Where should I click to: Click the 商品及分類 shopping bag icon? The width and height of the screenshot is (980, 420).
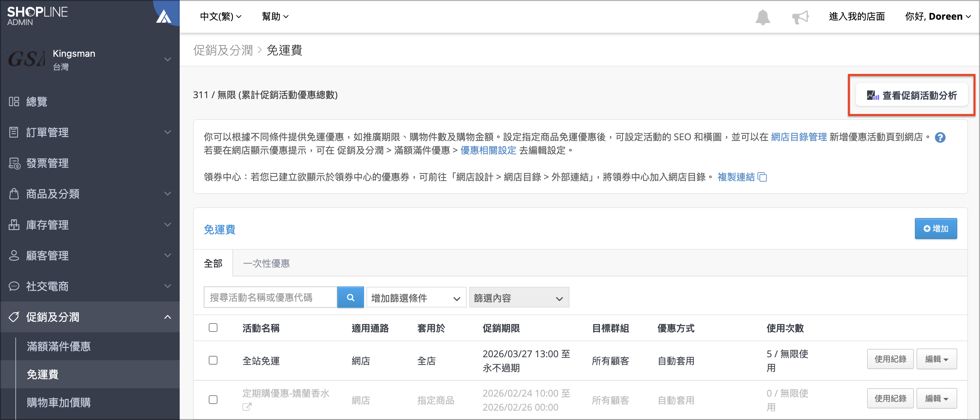[14, 194]
